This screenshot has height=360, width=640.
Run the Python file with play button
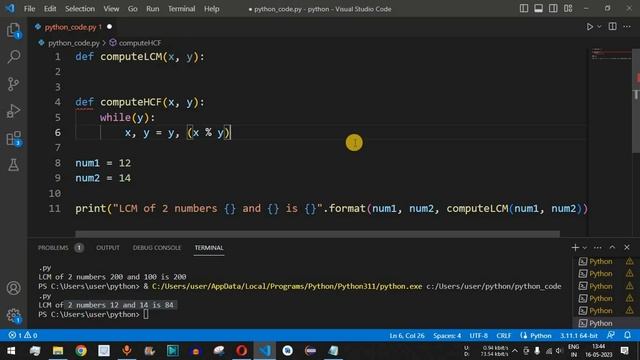tap(589, 27)
